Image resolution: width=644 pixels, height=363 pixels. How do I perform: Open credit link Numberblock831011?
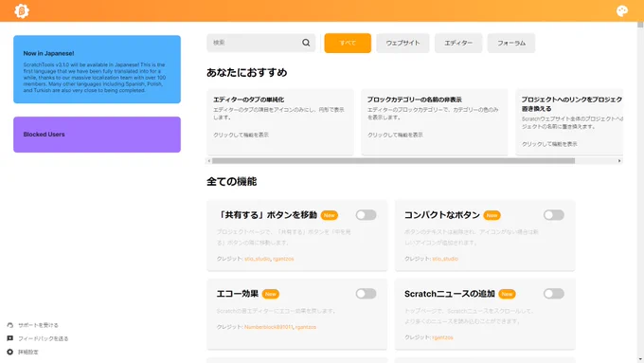pyautogui.click(x=269, y=327)
